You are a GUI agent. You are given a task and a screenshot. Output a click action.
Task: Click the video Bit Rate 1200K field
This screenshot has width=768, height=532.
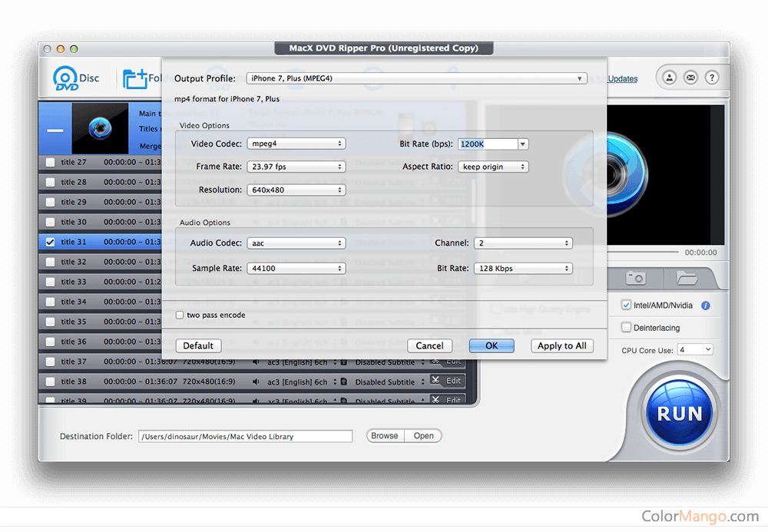[x=488, y=144]
